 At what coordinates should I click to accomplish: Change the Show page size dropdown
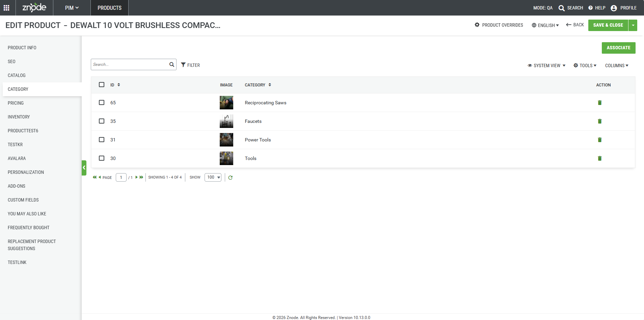(x=213, y=177)
